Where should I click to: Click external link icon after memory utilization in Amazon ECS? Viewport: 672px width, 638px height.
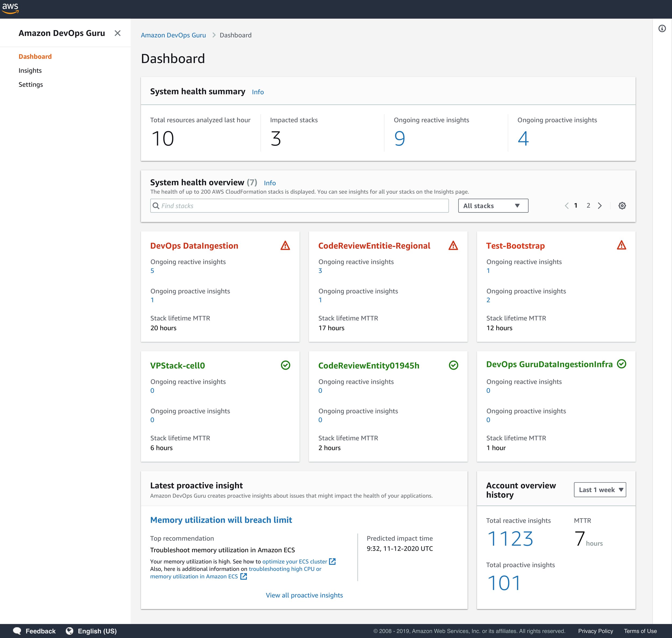coord(244,576)
